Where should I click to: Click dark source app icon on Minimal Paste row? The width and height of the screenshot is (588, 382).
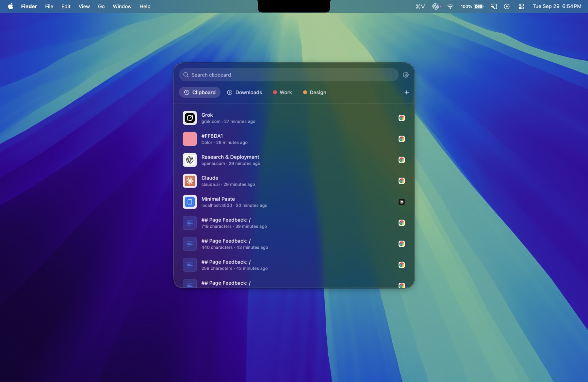[402, 202]
